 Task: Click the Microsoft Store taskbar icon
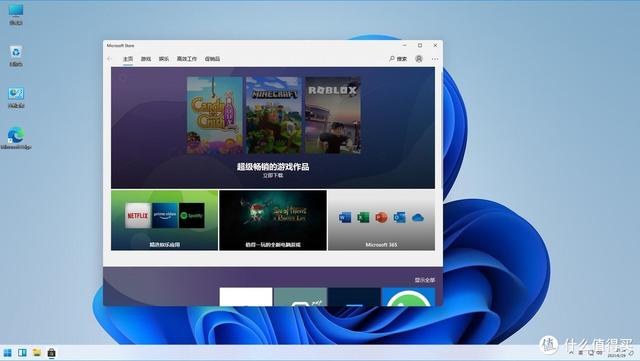[x=51, y=352]
